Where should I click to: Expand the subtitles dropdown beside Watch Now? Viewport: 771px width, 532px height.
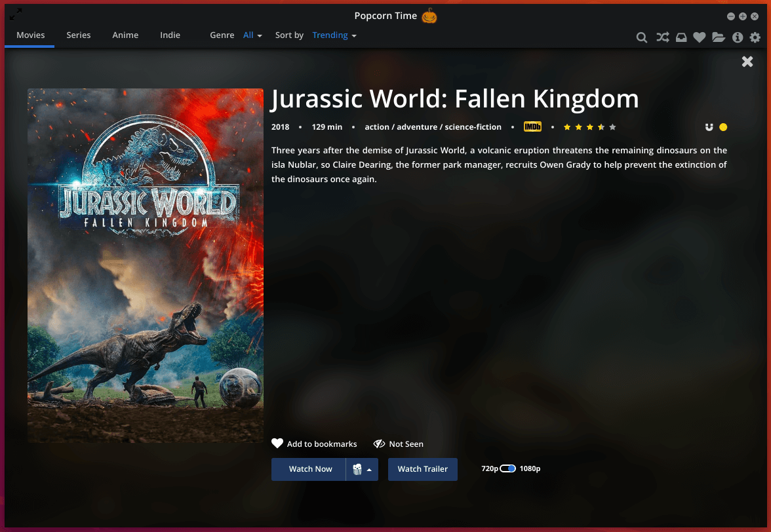pyautogui.click(x=362, y=469)
